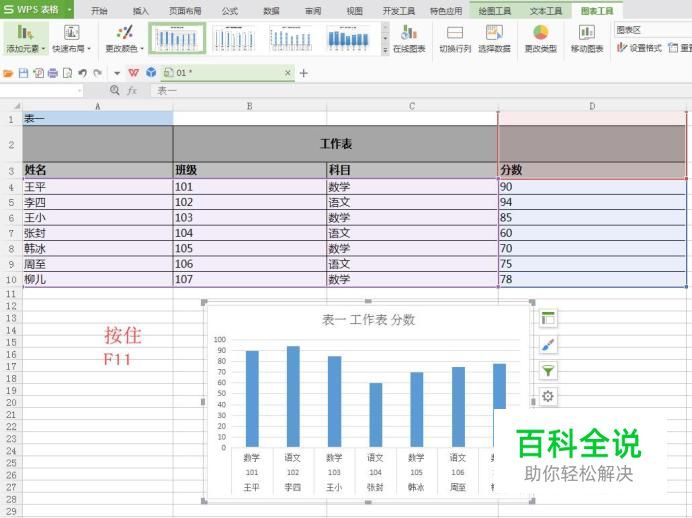
Task: Click the 分数 header cell
Action: (x=592, y=170)
